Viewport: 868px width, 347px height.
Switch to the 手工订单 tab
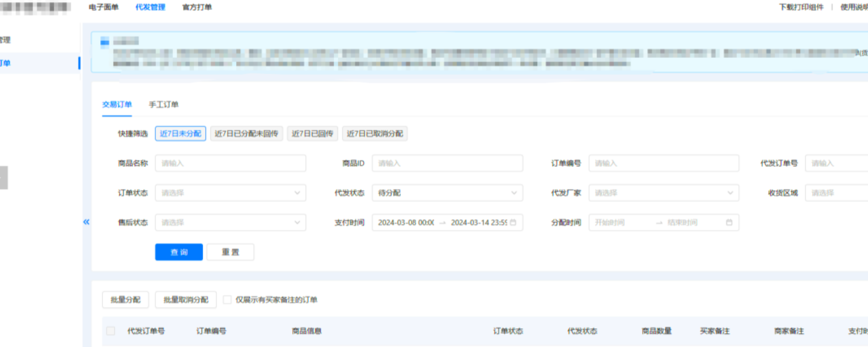pyautogui.click(x=163, y=105)
